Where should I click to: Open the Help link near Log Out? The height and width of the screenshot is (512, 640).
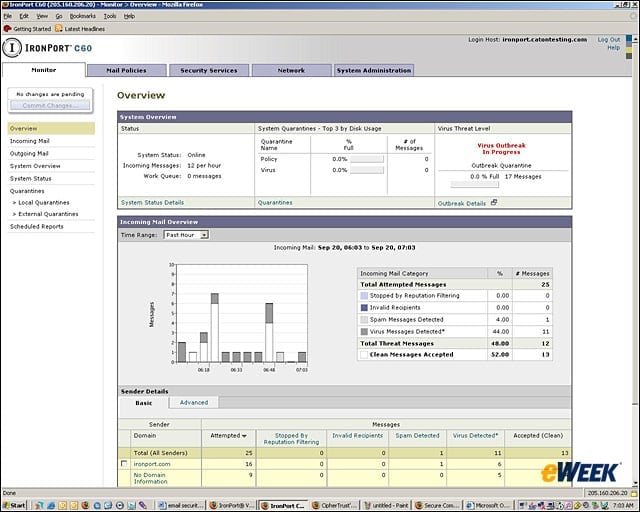click(x=613, y=47)
